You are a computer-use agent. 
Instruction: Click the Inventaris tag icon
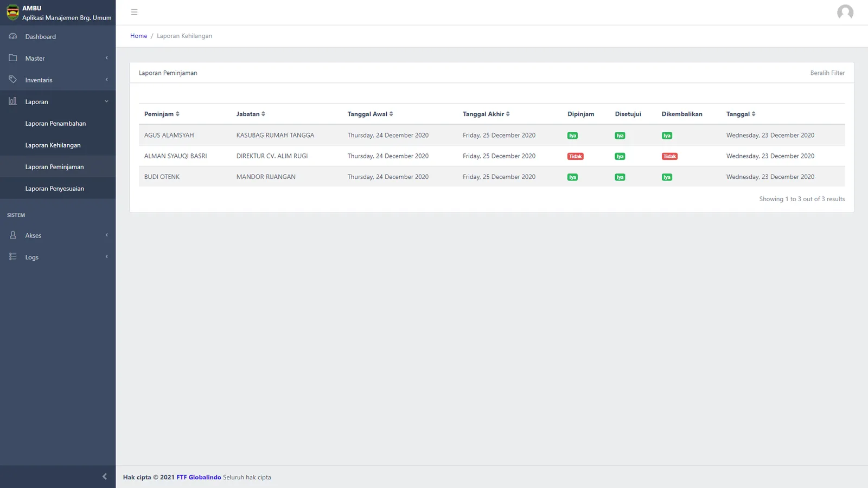[x=13, y=80]
